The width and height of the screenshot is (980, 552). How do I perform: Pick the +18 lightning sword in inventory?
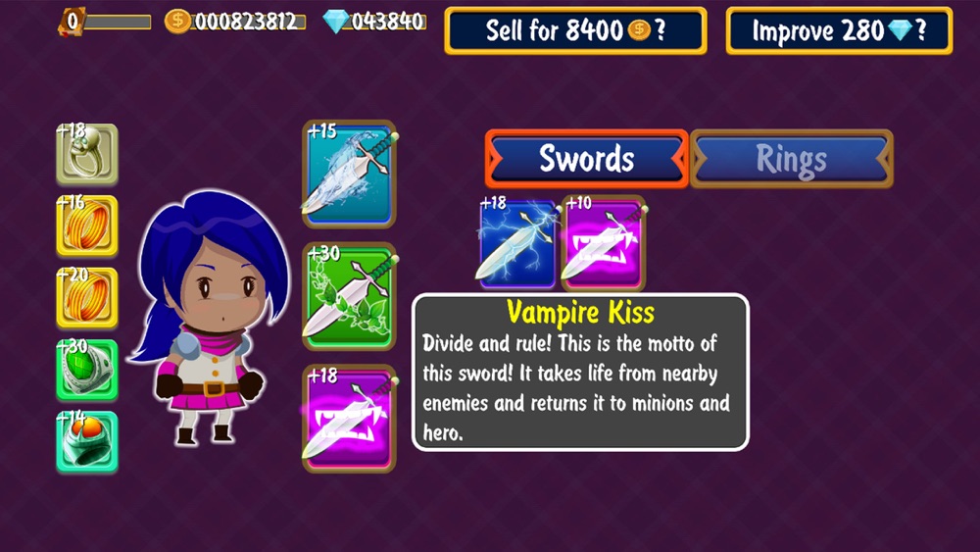pyautogui.click(x=517, y=243)
